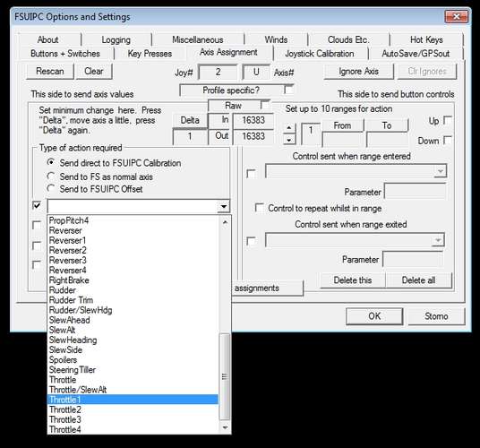The width and height of the screenshot is (480, 448).
Task: Select Send to FSUIPC Offset option
Action: 95,189
